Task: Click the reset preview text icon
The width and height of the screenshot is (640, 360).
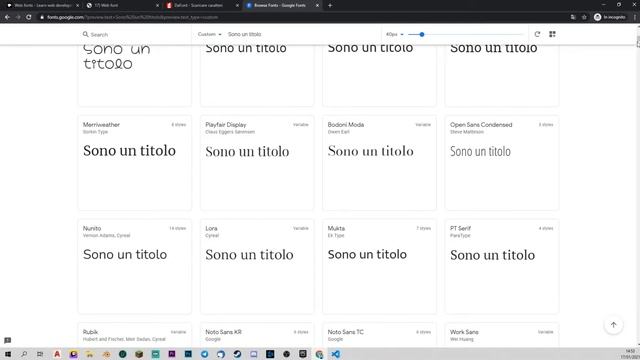Action: pos(537,34)
